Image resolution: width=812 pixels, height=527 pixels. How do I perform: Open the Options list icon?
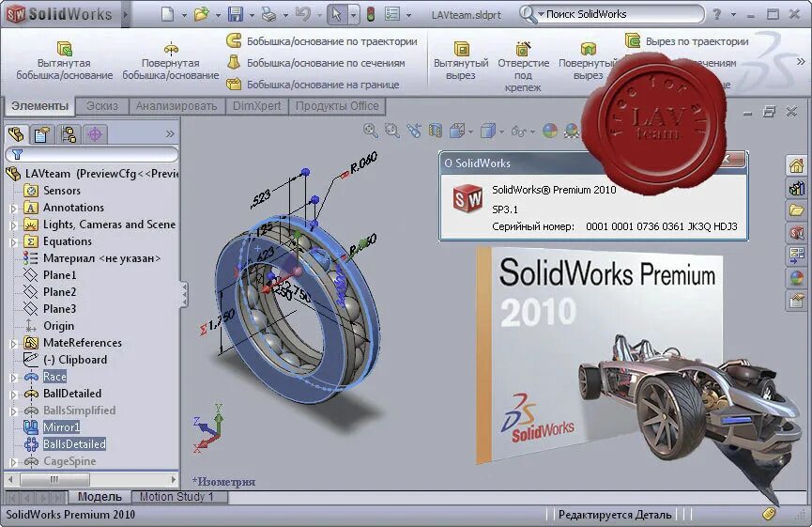click(392, 14)
